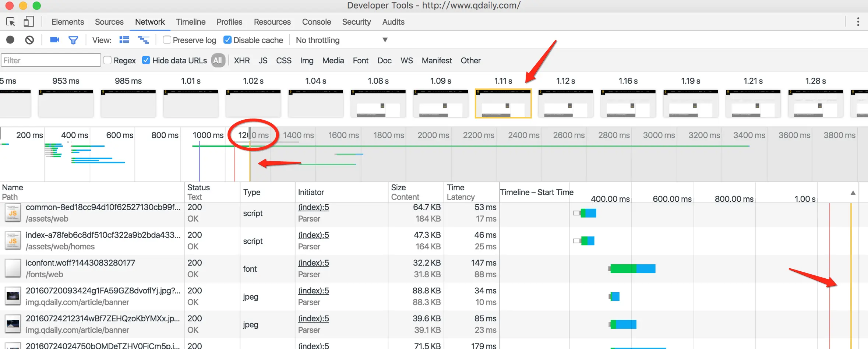Go to the Timeline tab
Viewport: 868px width, 349px height.
point(191,22)
